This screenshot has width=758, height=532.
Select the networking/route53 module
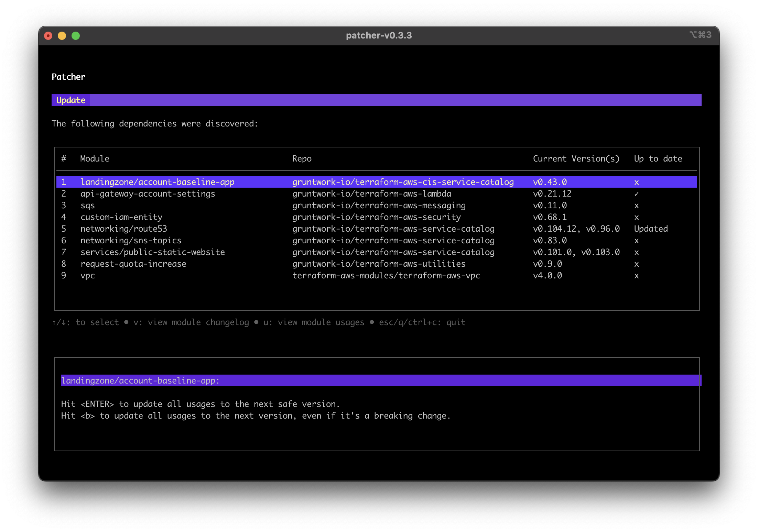click(124, 229)
